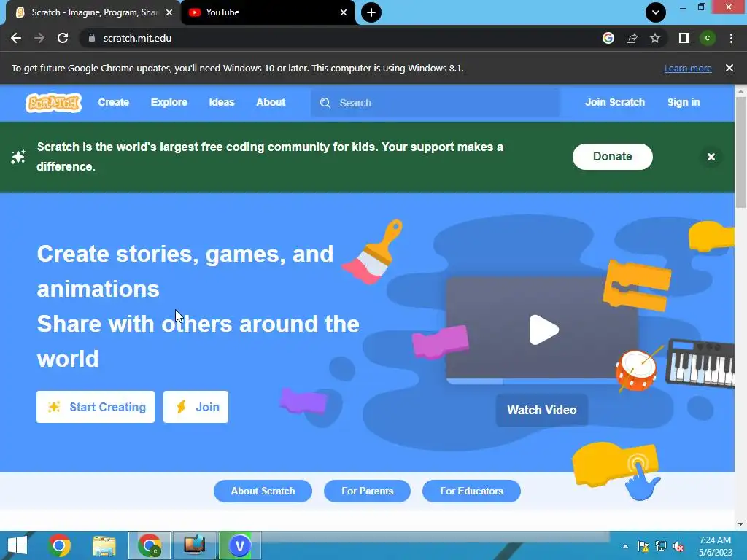Open the tab search dropdown
This screenshot has width=747, height=560.
point(656,12)
